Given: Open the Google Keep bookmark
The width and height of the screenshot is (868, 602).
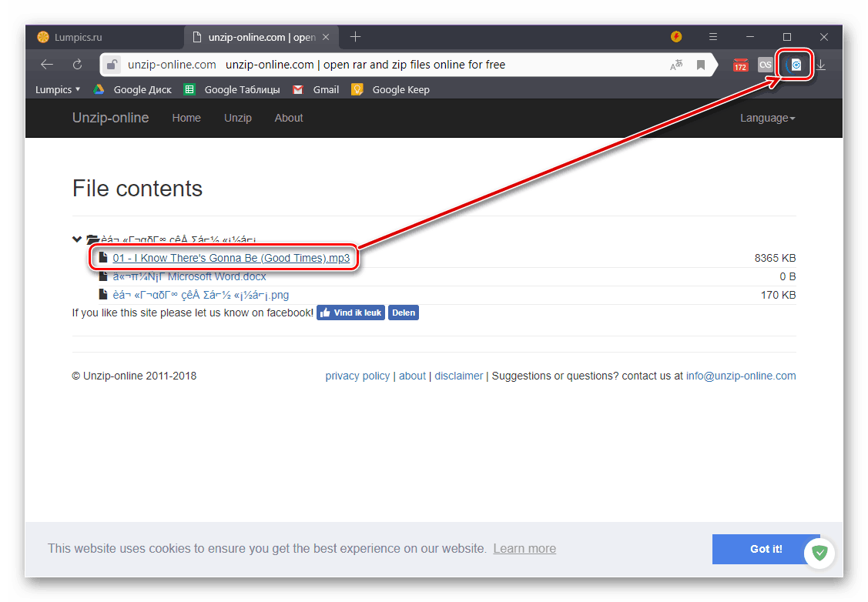Looking at the screenshot, I should (x=390, y=89).
